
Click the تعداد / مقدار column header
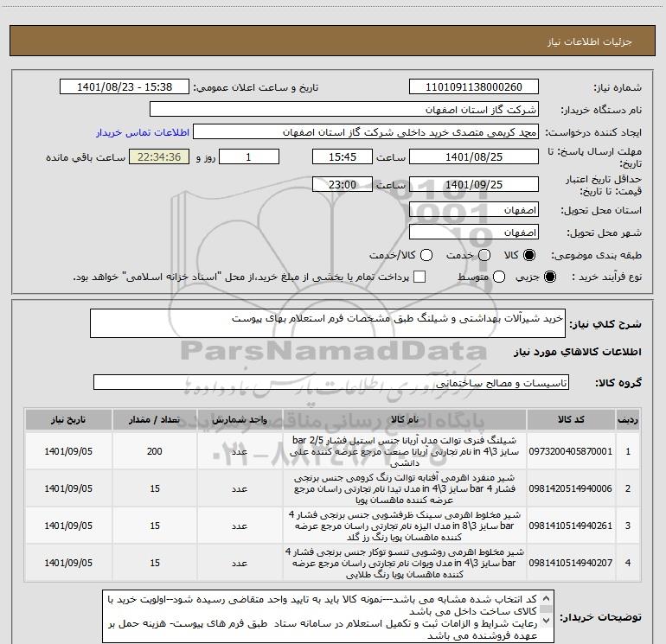point(155,419)
